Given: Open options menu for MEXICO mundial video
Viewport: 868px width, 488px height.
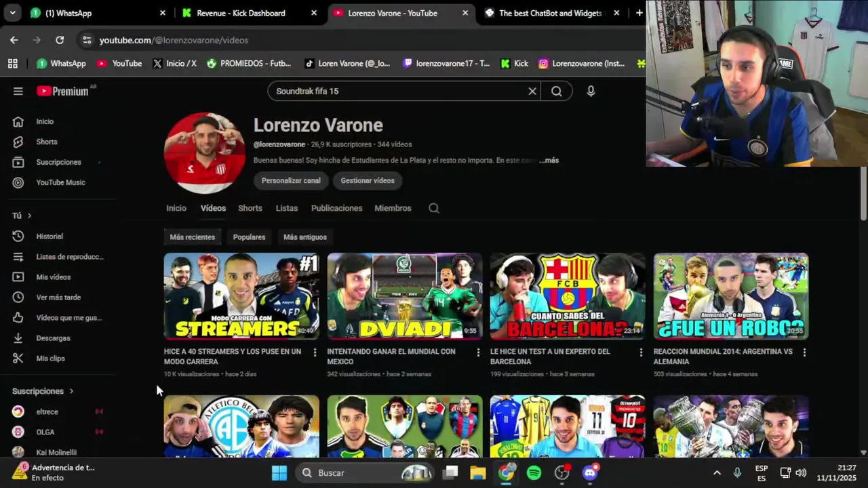Looking at the screenshot, I should coord(478,352).
